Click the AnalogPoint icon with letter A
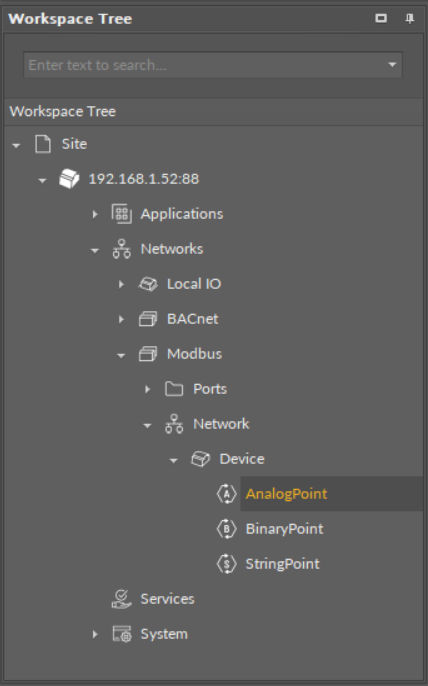Screen dimensions: 428x686 [226, 494]
